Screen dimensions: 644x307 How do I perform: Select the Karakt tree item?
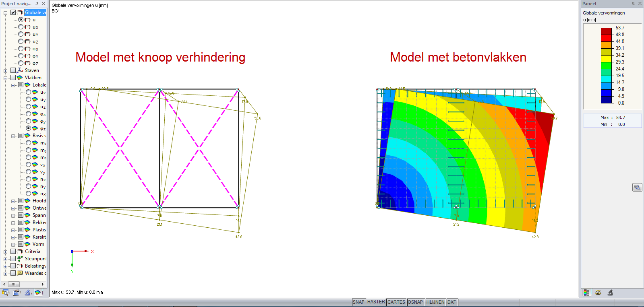39,237
